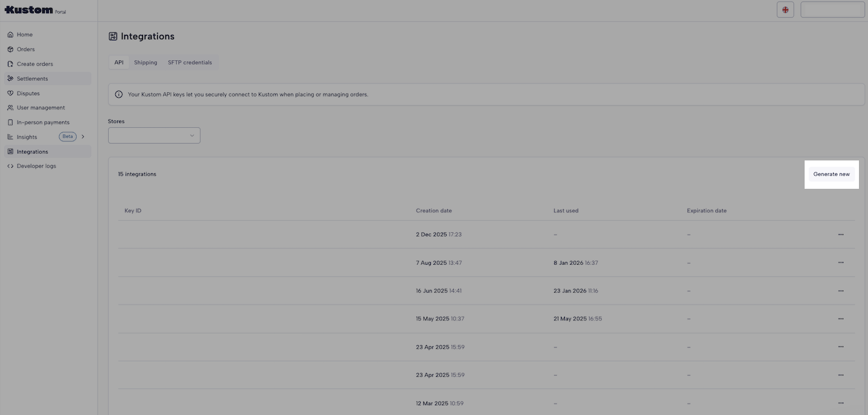
Task: Open the account dropdown at top right
Action: [x=832, y=10]
